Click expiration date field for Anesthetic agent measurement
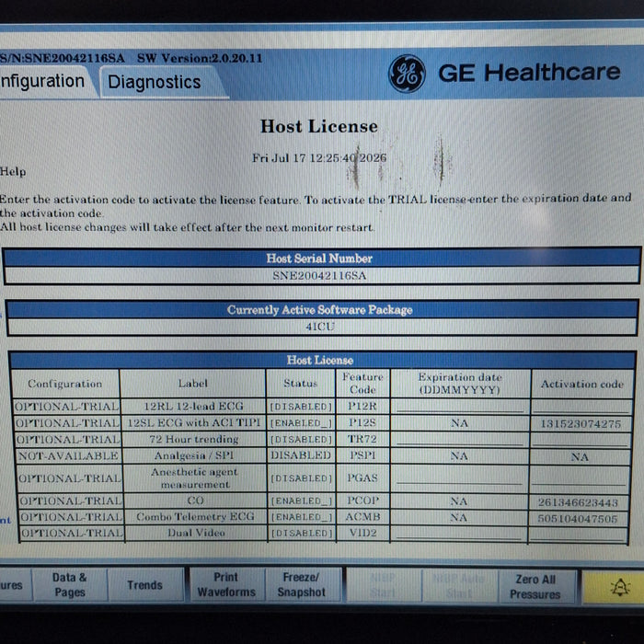Viewport: 644px width, 644px height. (x=459, y=477)
